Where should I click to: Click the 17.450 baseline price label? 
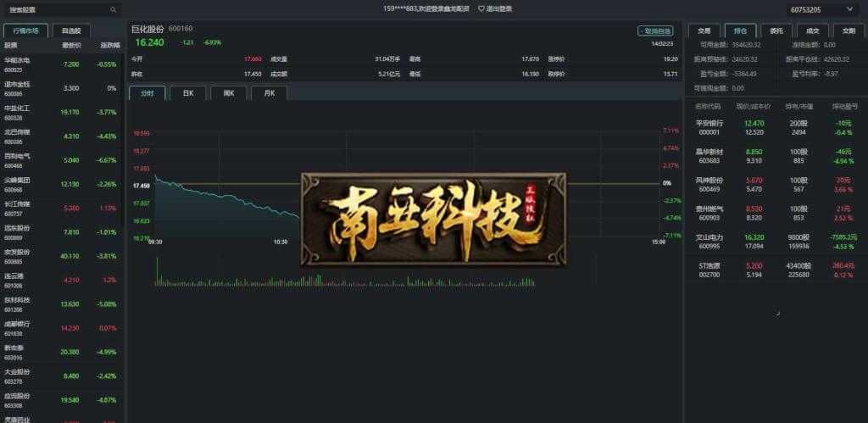click(142, 186)
